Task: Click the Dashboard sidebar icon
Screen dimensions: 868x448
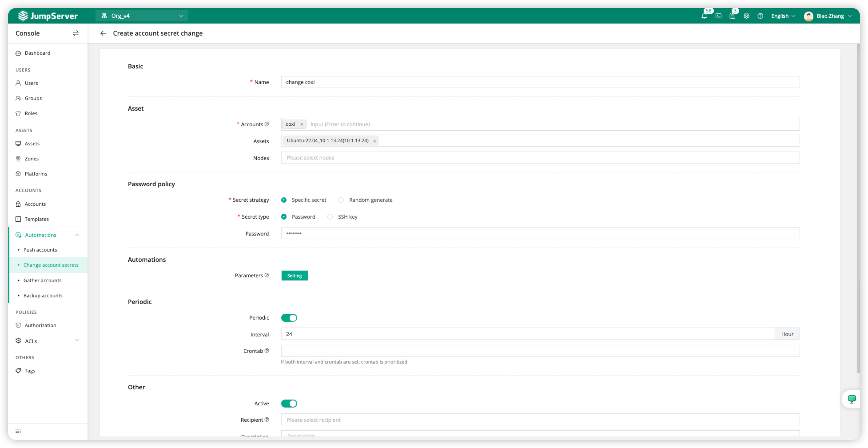Action: point(18,53)
